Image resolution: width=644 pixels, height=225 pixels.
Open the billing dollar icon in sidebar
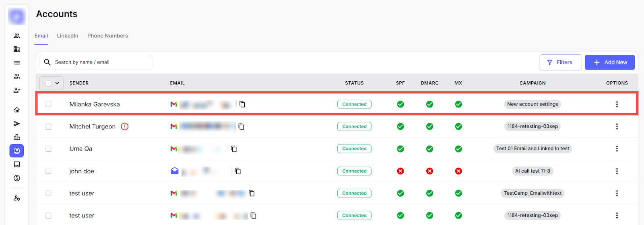tap(17, 178)
